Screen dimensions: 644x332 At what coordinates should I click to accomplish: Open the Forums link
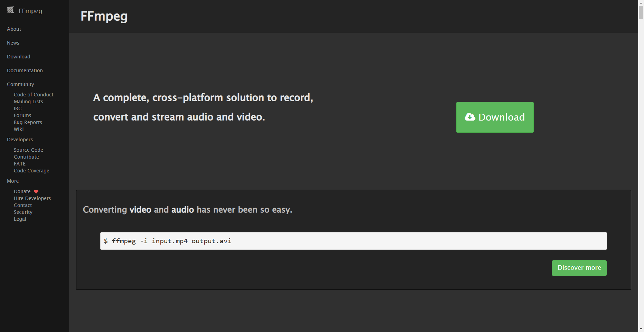(22, 115)
